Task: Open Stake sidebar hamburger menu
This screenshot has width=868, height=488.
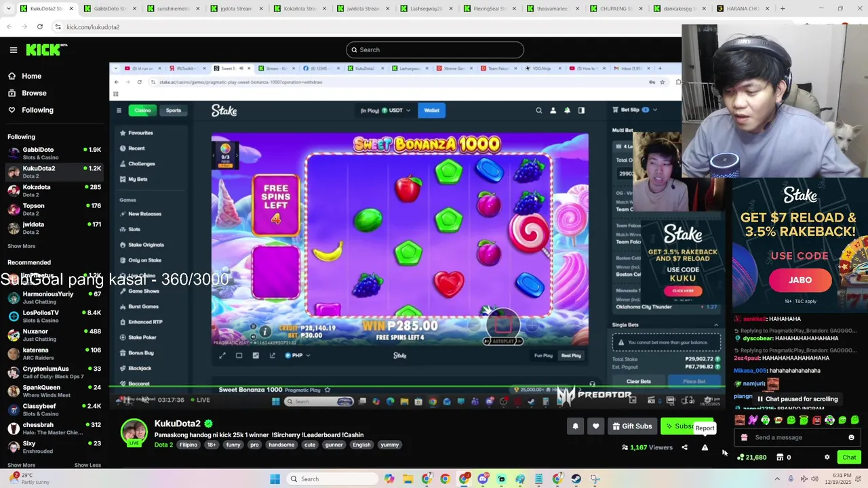Action: tap(119, 110)
